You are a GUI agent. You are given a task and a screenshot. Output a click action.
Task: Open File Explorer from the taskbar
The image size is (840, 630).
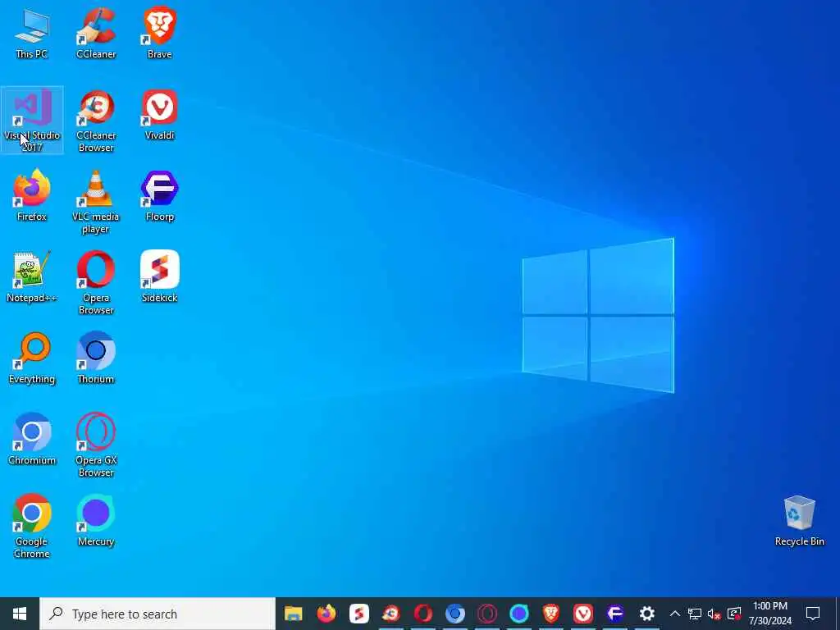[x=294, y=614]
